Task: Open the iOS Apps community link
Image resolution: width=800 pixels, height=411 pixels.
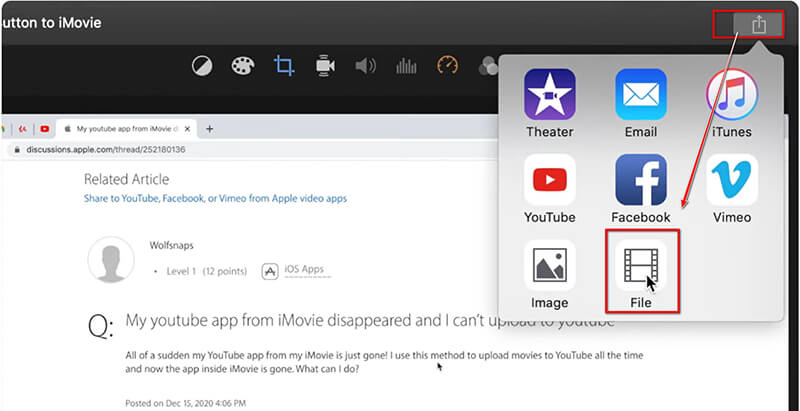Action: tap(305, 269)
